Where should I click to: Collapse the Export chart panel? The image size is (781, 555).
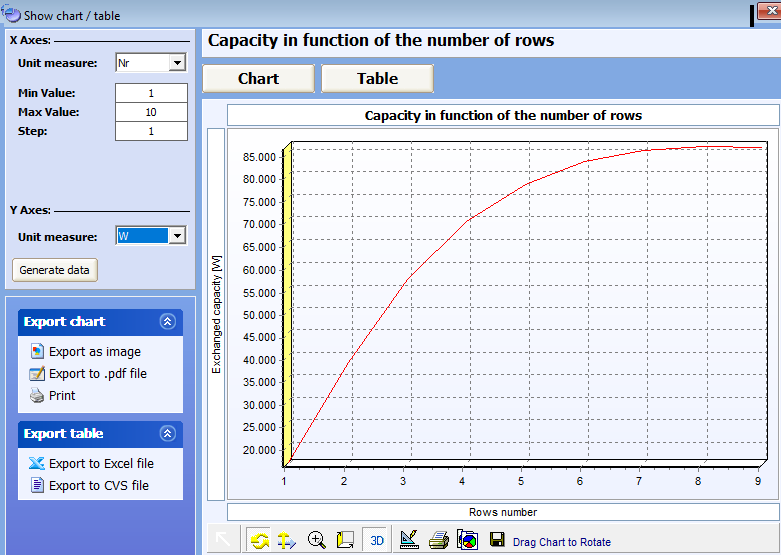tap(167, 321)
